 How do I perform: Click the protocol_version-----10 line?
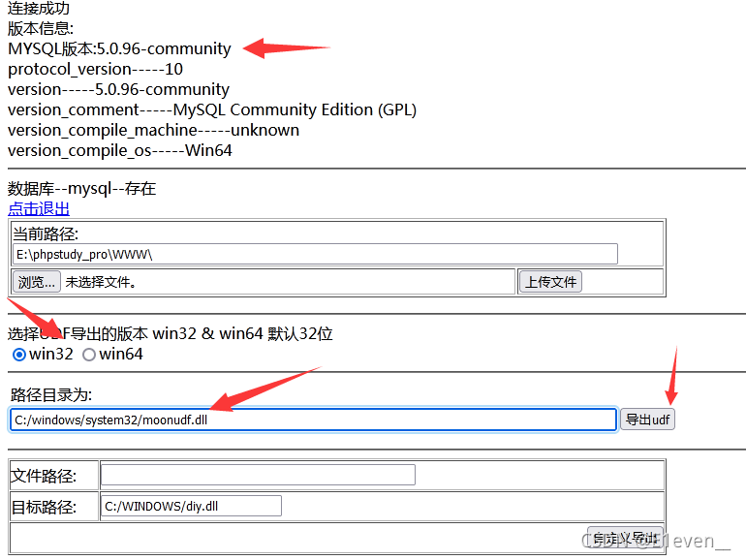point(95,69)
